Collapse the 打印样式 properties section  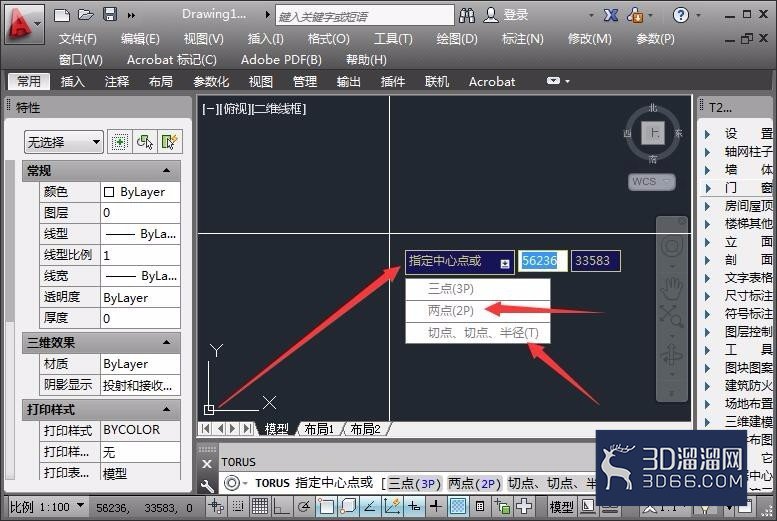166,409
